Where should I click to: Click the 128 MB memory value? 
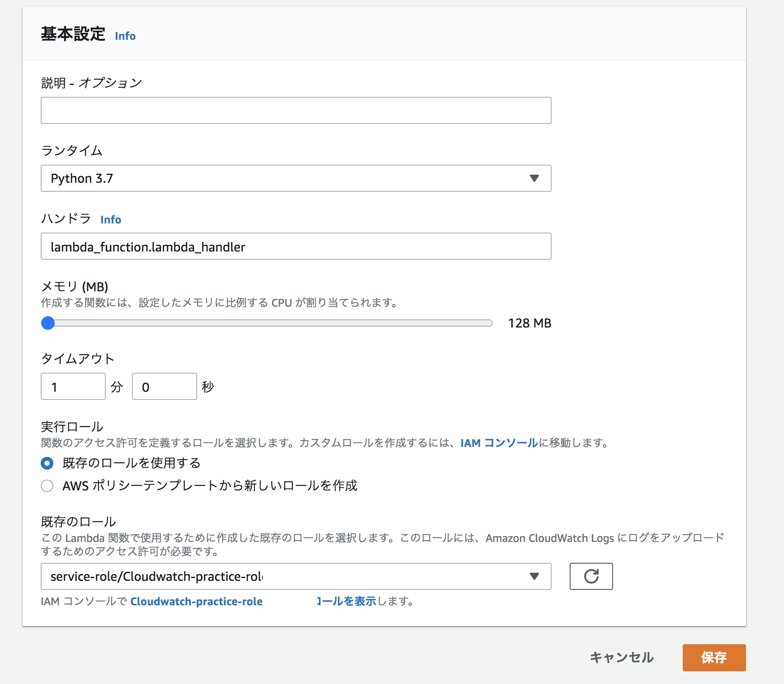pos(529,323)
